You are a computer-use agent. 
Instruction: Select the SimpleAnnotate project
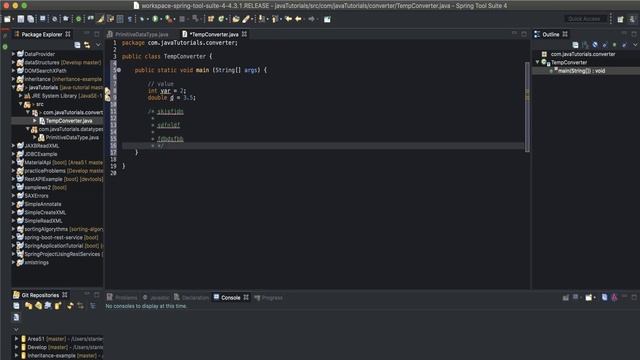42,204
